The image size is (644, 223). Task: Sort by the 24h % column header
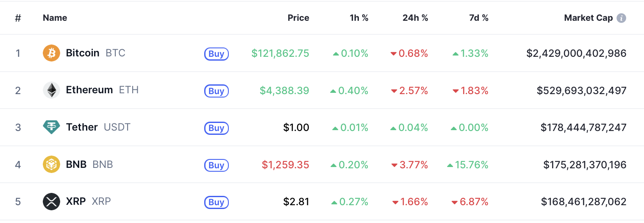click(x=415, y=18)
